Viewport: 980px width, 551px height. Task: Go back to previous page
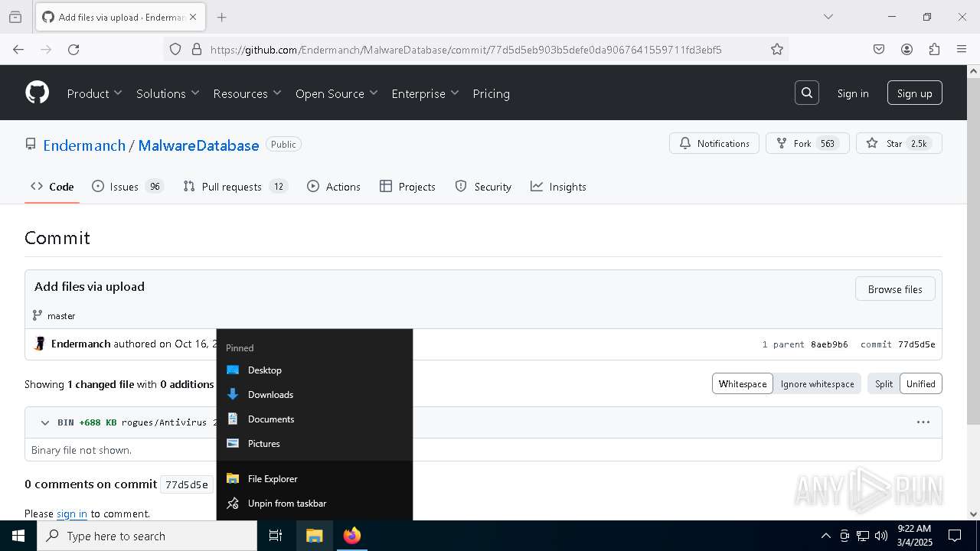pos(18,49)
